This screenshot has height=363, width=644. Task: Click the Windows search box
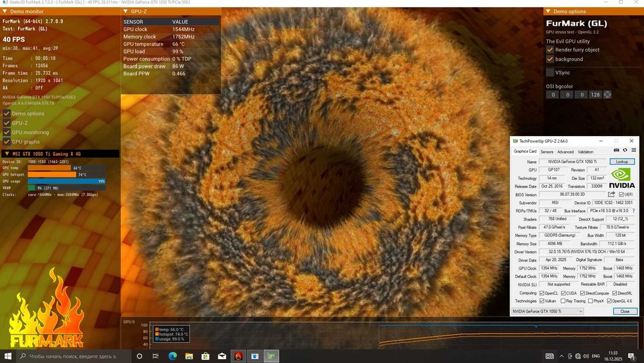(x=74, y=356)
